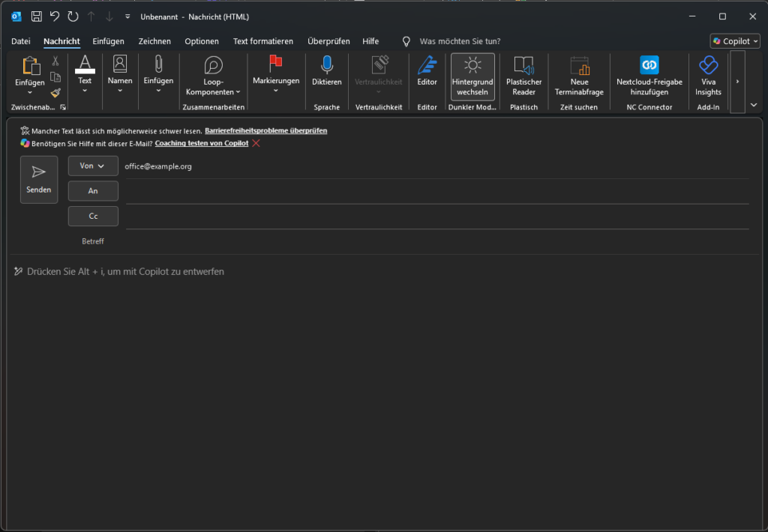Redo the last action
The width and height of the screenshot is (768, 532).
click(73, 16)
